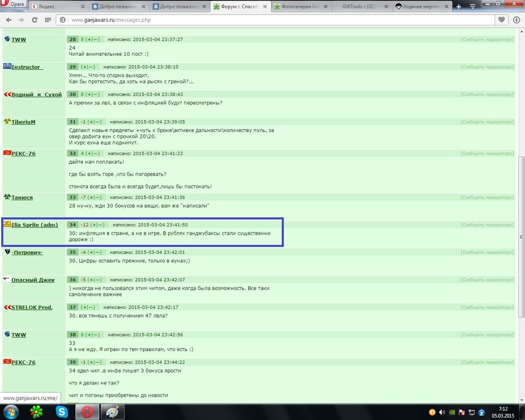
Task: Open TWW profile on post 38
Action: [19, 335]
